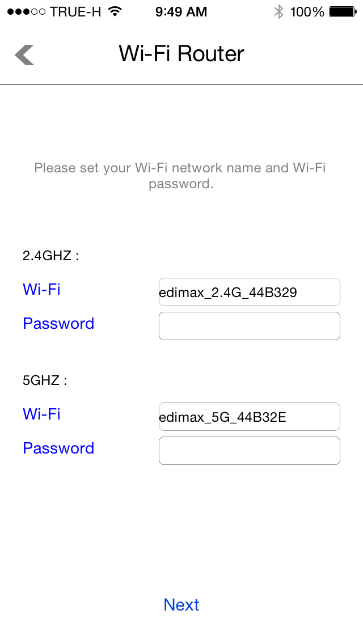Tap the Wi-Fi signal icon in status bar
The height and width of the screenshot is (644, 363).
click(115, 11)
